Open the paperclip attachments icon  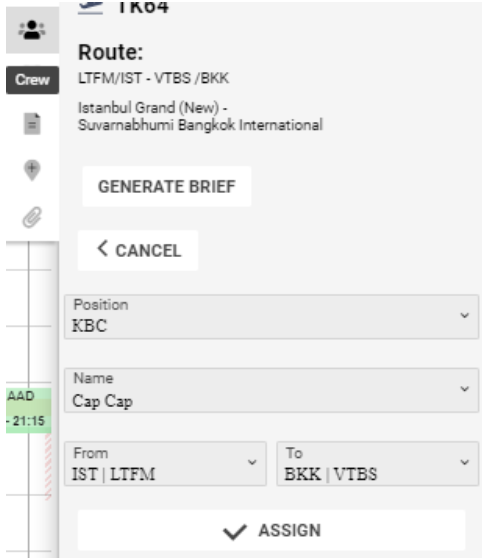32,217
